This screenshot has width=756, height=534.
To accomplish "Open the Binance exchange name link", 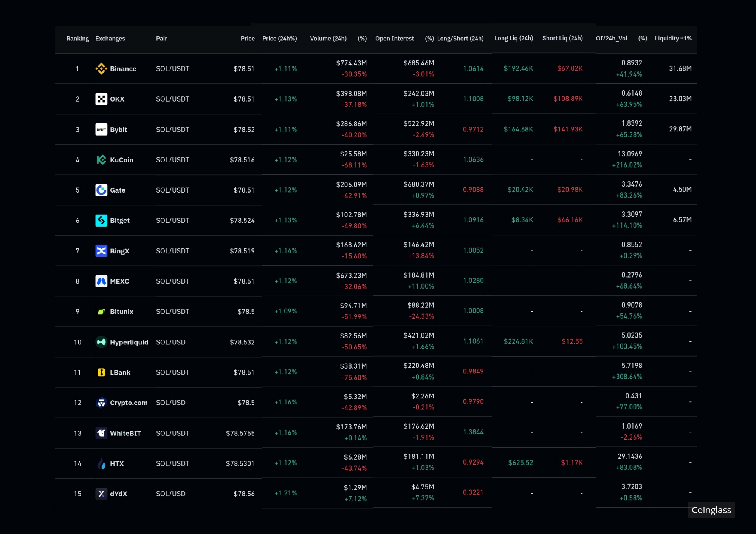I will pos(123,69).
